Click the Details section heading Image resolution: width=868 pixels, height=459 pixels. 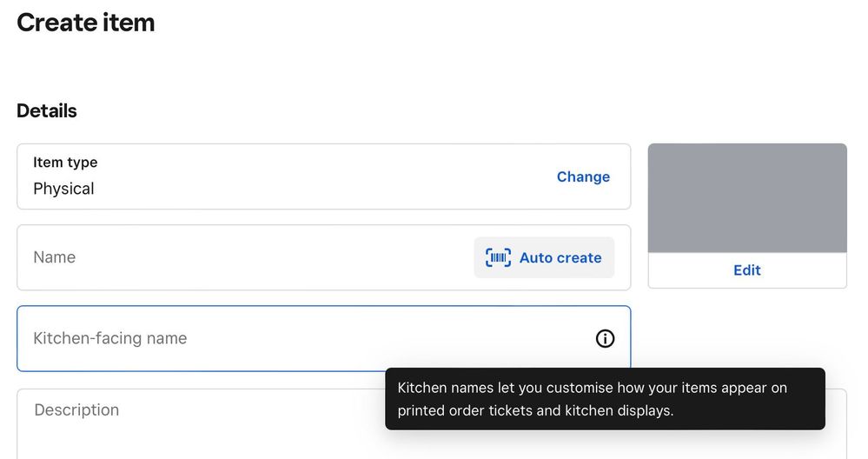[47, 111]
